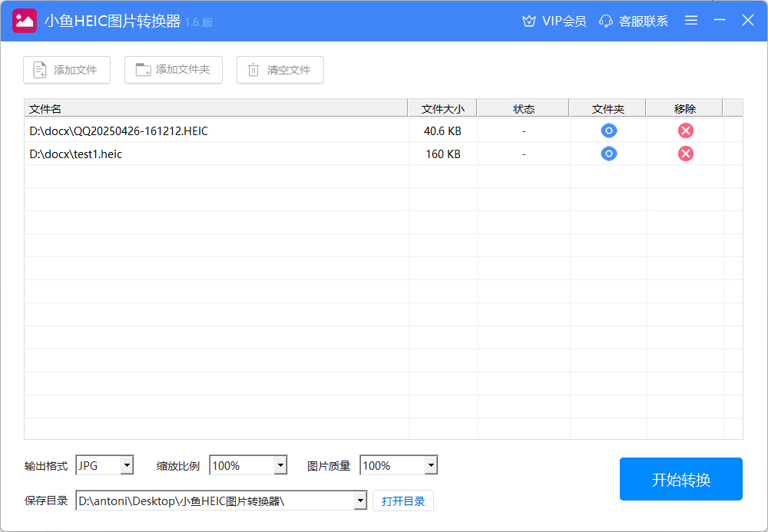Open the 图片质量 image quality dropdown
Screen dimensions: 768x532
[431, 464]
